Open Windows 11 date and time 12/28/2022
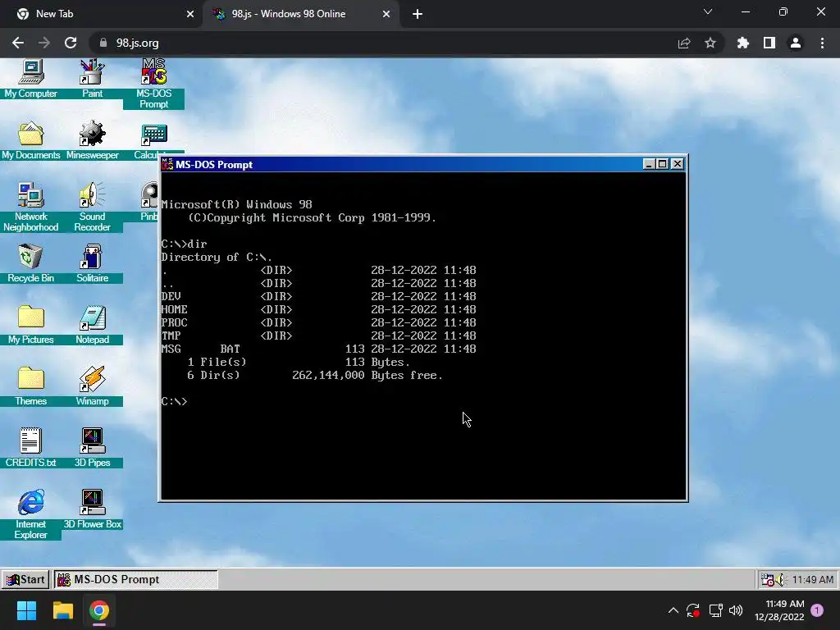 (x=779, y=610)
